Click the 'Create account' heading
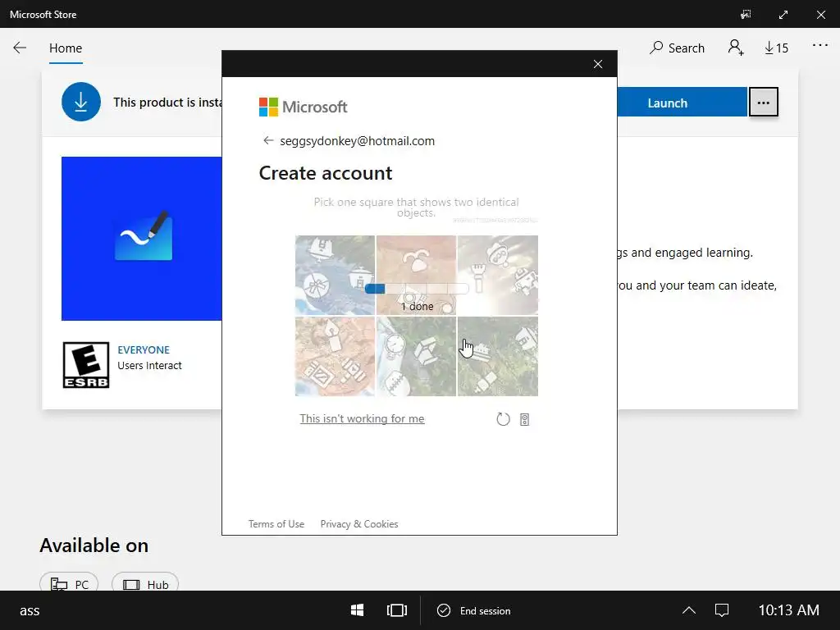 pos(326,173)
